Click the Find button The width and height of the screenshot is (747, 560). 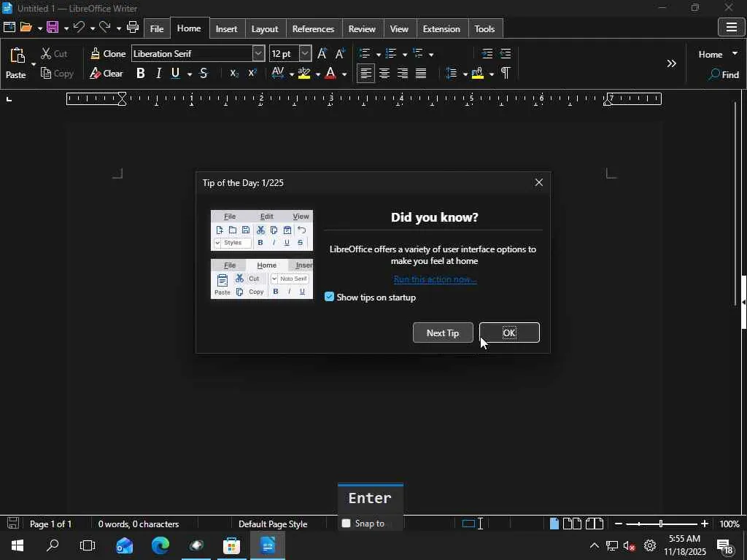point(724,74)
